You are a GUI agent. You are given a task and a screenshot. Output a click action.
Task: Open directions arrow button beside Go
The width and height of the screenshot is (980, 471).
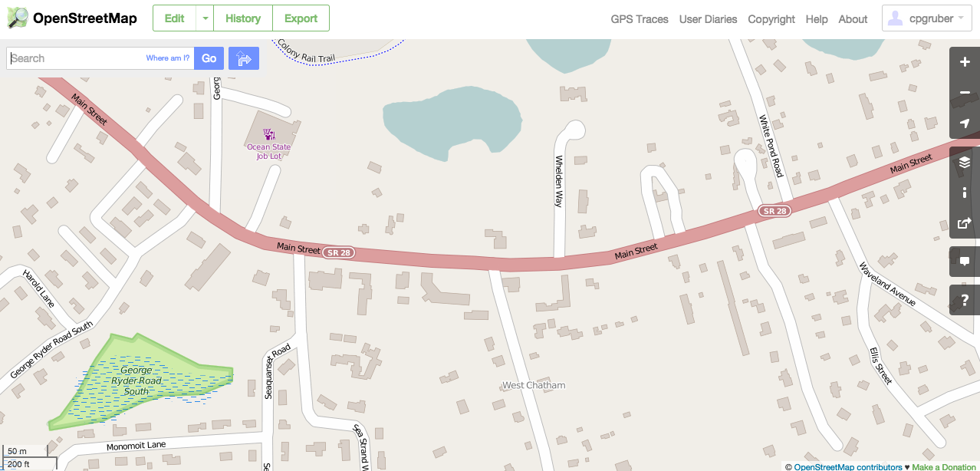[244, 58]
